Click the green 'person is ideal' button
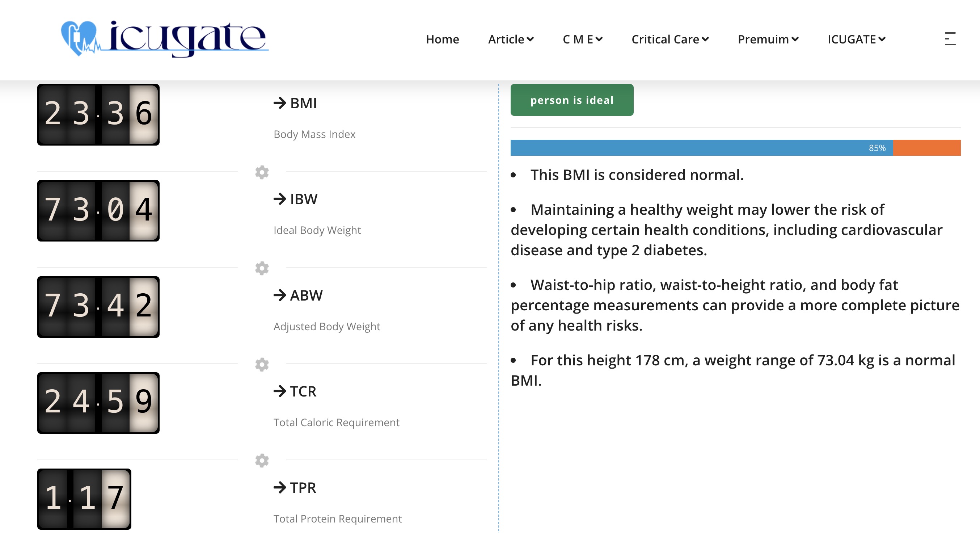Screen dimensions: 980x533 [572, 100]
